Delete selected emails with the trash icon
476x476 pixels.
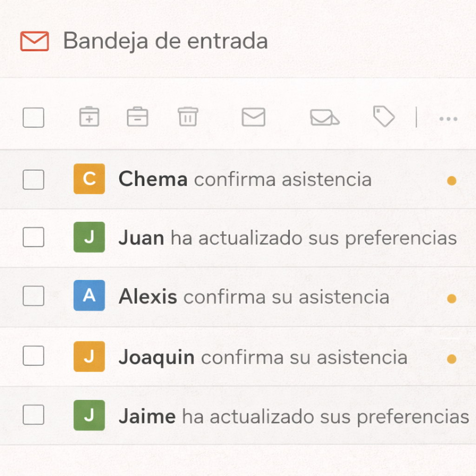tap(188, 117)
